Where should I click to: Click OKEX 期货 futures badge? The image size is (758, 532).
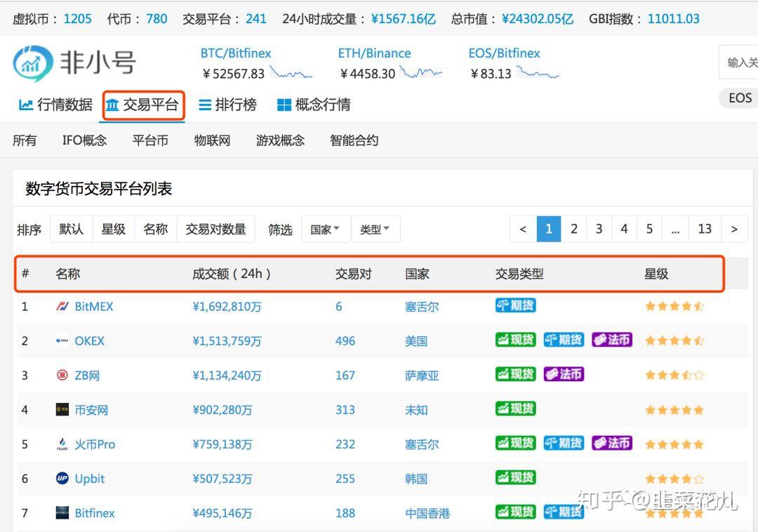(564, 340)
